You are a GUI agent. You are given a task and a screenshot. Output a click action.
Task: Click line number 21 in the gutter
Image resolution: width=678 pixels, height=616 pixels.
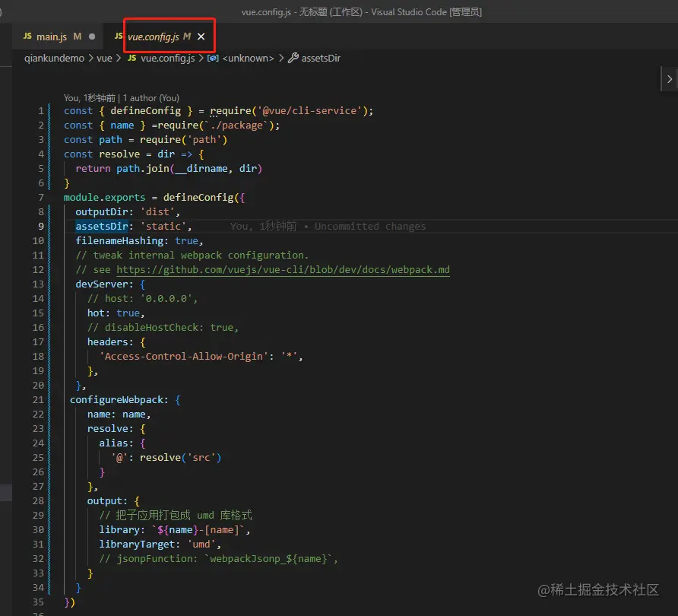(x=38, y=400)
